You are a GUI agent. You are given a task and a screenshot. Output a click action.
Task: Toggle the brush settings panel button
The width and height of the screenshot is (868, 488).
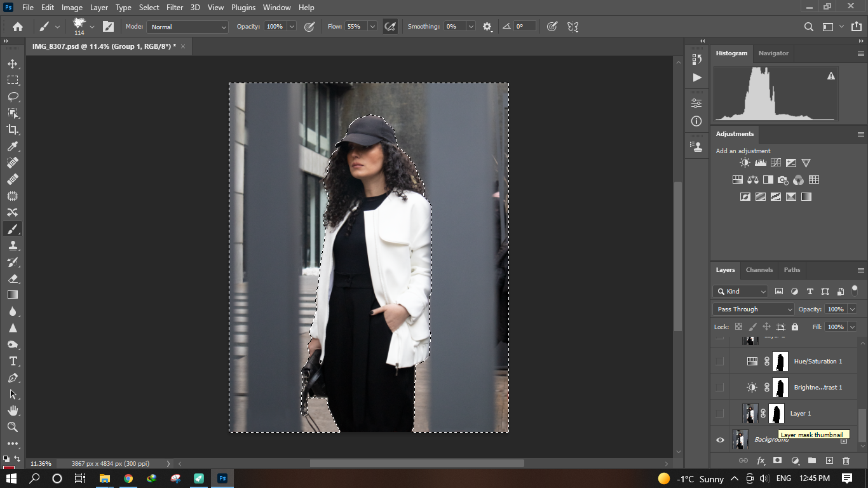108,27
